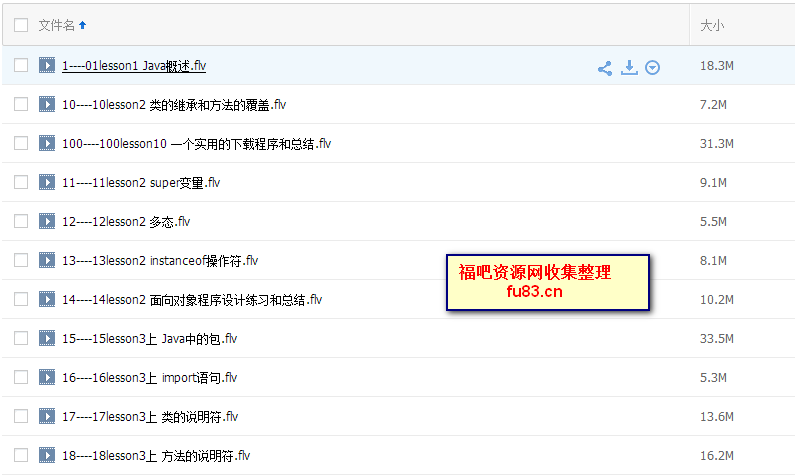Viewport: 795px width, 475px height.
Task: Open 17----17lesson3上 类的说明符.flv
Action: pyautogui.click(x=150, y=417)
